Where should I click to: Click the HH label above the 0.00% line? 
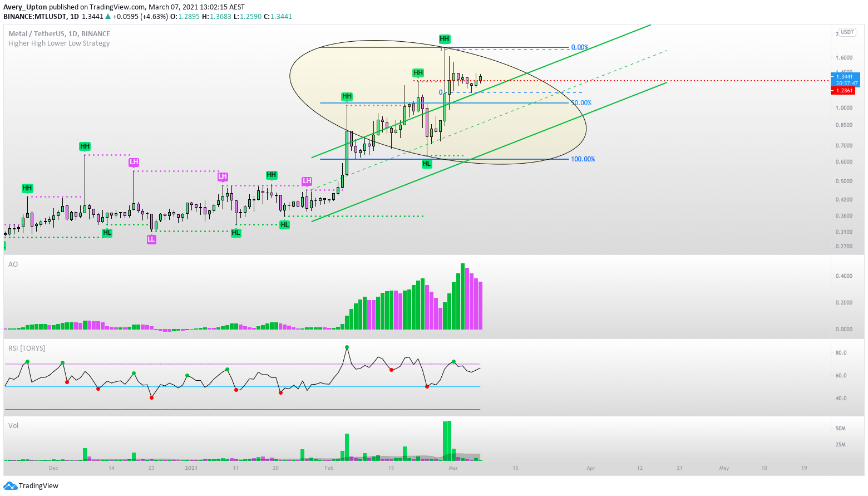[x=444, y=39]
